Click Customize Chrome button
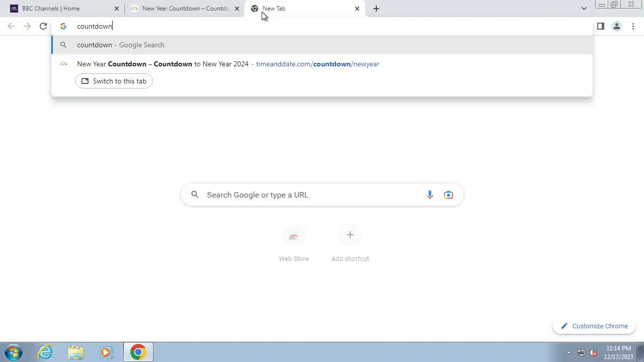644x362 pixels. pyautogui.click(x=594, y=326)
